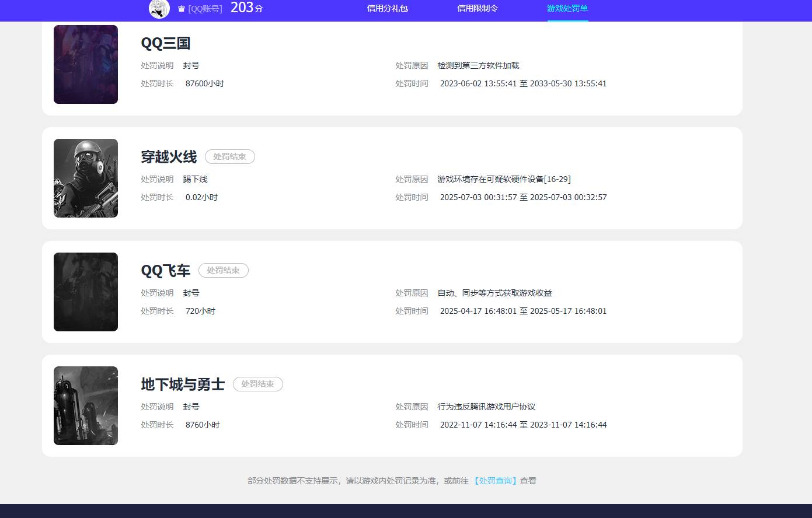Viewport: 812px width, 518px height.
Task: Click the 穿越火线 title
Action: pos(169,157)
